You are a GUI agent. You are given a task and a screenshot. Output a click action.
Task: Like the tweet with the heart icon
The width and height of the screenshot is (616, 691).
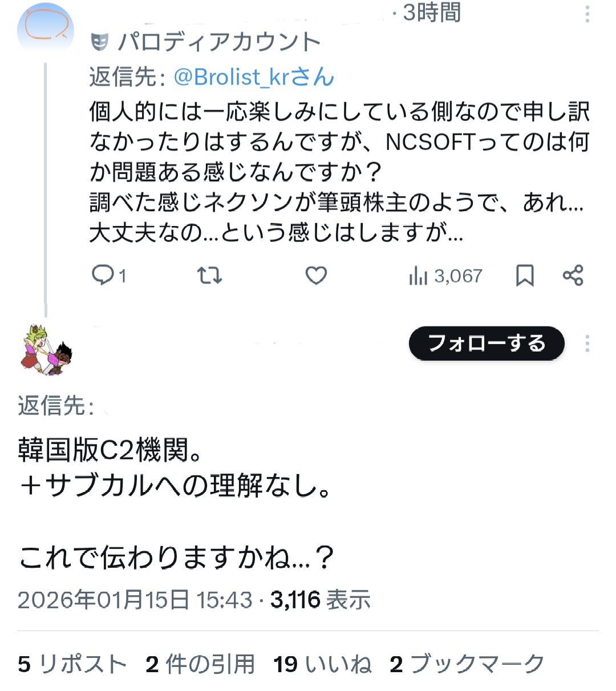coord(315,276)
